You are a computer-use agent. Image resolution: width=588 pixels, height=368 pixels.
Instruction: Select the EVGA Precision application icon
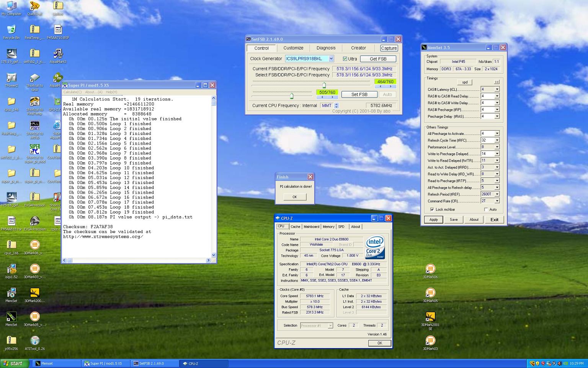35,223
